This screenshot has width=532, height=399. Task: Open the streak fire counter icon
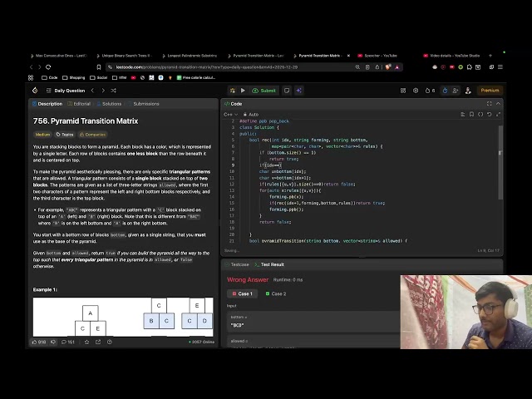point(430,91)
